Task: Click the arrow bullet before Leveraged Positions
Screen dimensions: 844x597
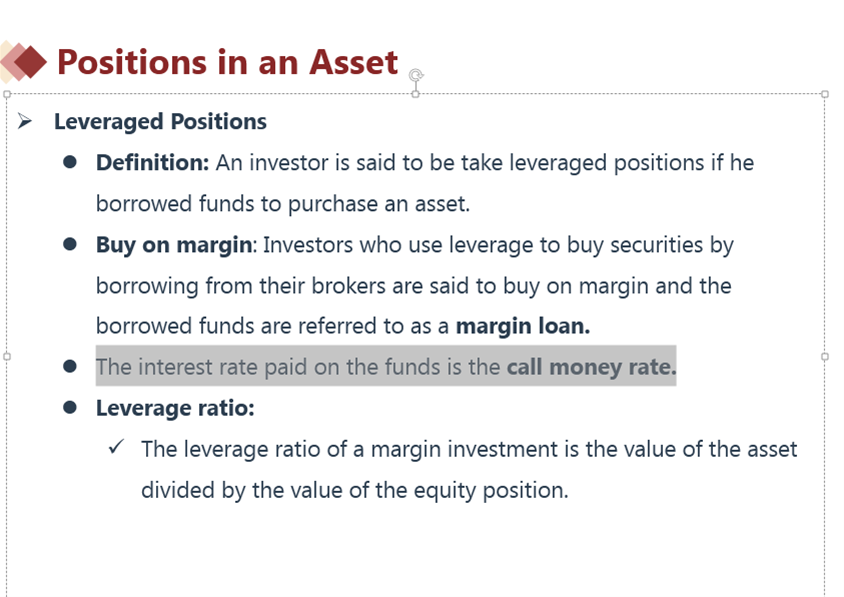Action: (x=24, y=121)
